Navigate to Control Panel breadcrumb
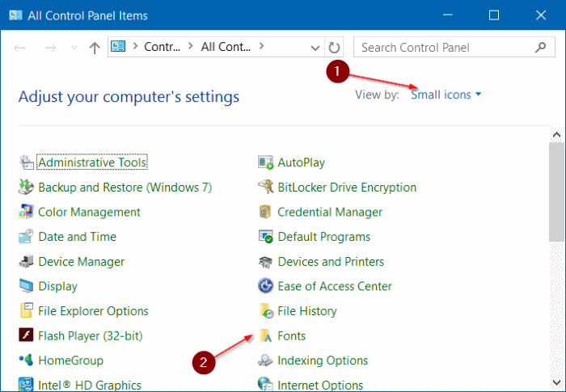Screen dimensions: 566x392 click(x=162, y=47)
